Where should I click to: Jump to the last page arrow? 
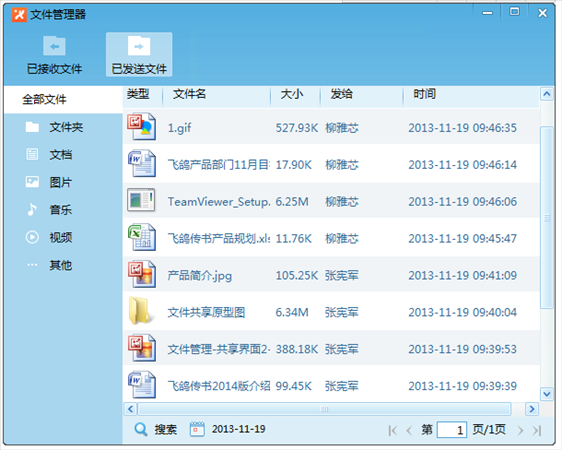(537, 430)
